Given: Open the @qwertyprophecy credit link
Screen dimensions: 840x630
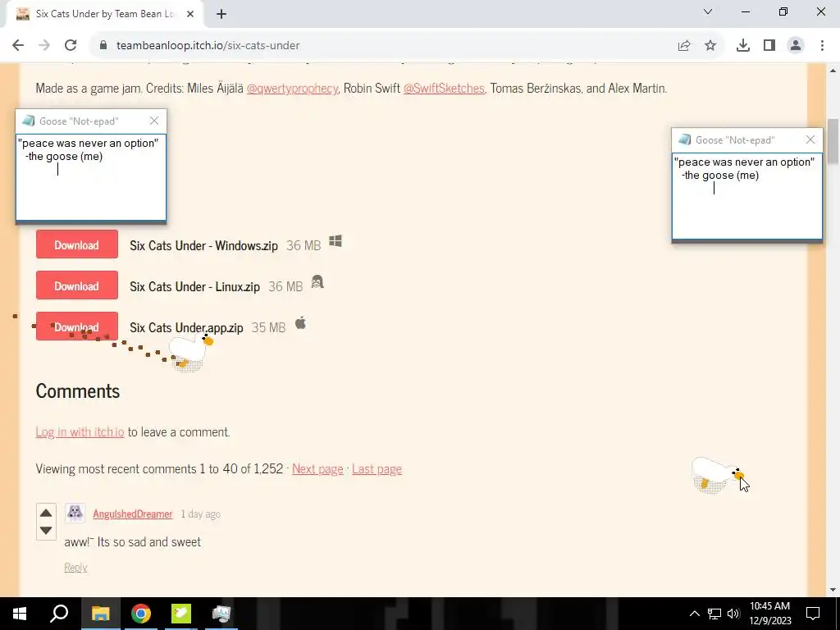Looking at the screenshot, I should point(292,88).
